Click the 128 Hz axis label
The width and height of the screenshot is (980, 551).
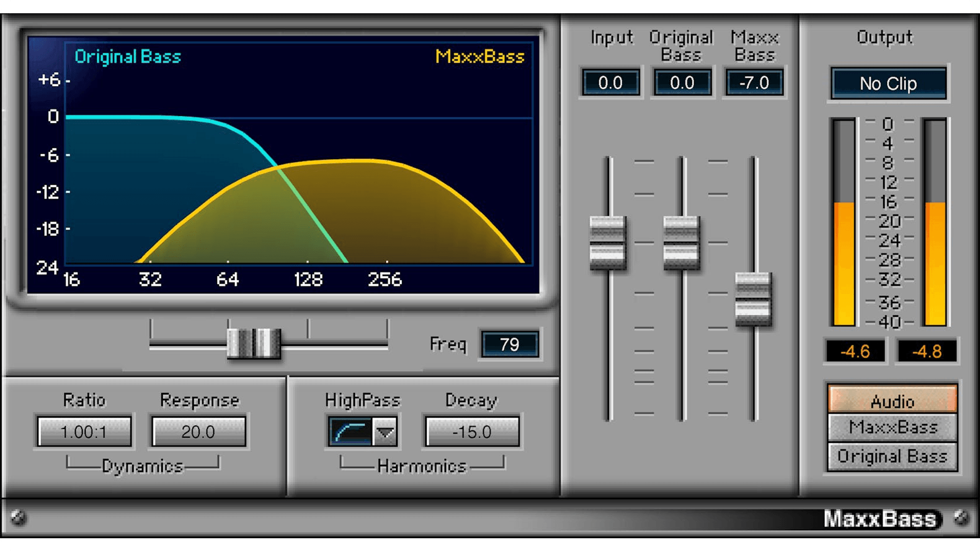pos(308,280)
